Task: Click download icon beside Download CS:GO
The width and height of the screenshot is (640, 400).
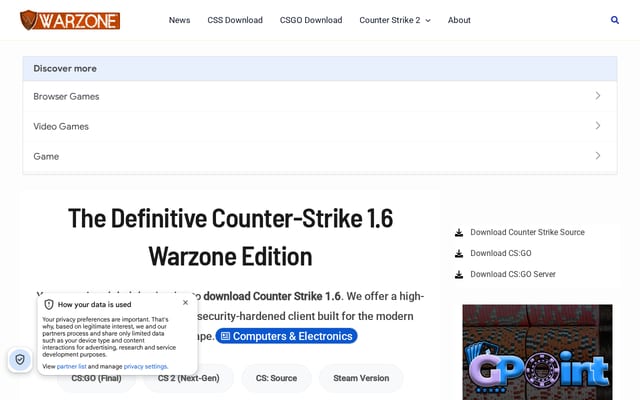Action: click(459, 253)
